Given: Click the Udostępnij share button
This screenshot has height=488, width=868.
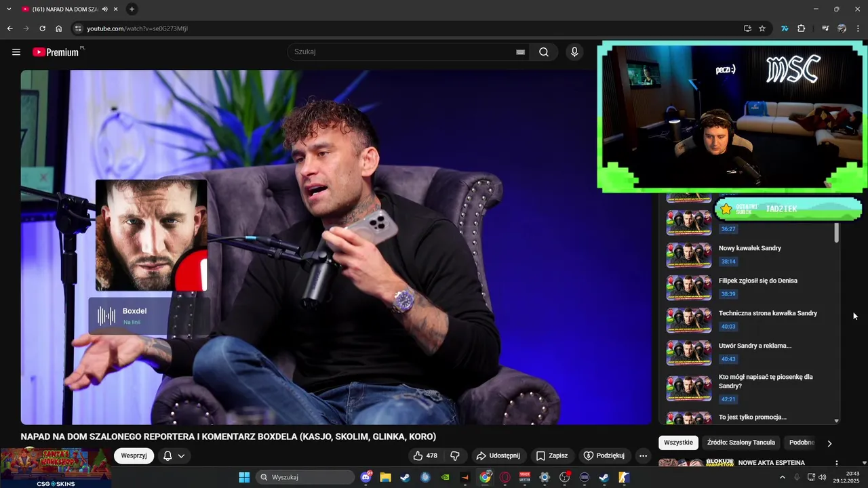Looking at the screenshot, I should pyautogui.click(x=498, y=455).
